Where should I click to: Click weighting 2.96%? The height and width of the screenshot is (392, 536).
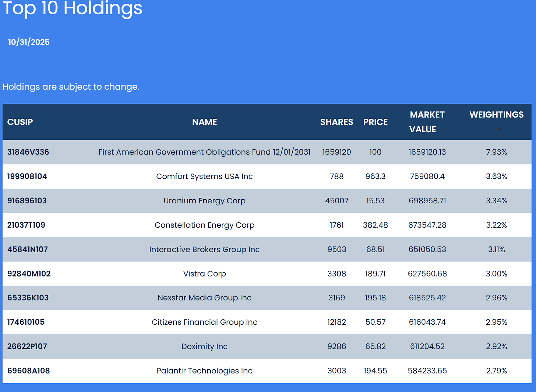[497, 298]
